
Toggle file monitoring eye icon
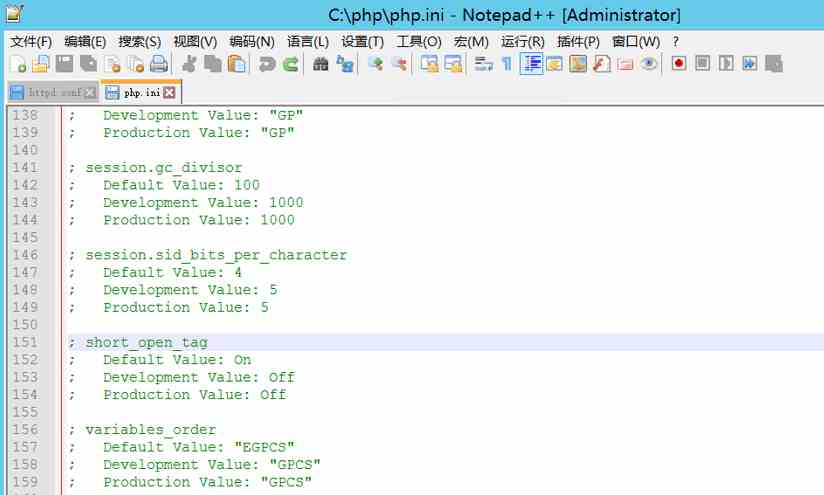(649, 64)
